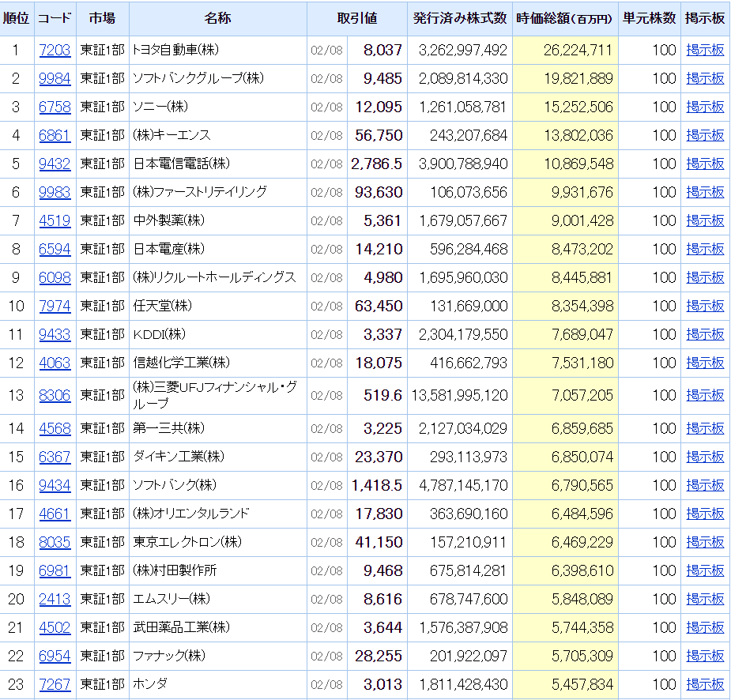Open stock code 6594 link
Viewport: 731px width, 700px height.
tap(55, 249)
